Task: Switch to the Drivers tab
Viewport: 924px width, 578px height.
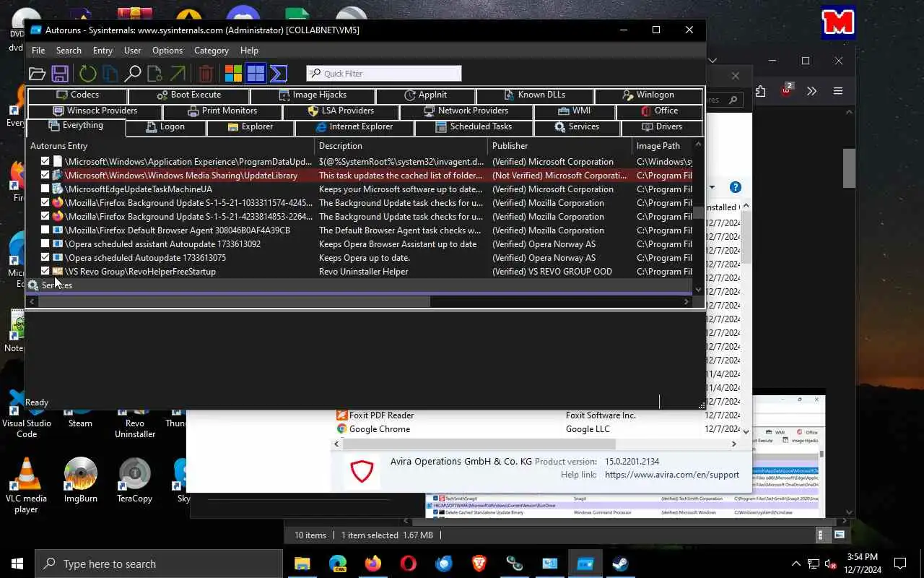Action: pyautogui.click(x=662, y=127)
